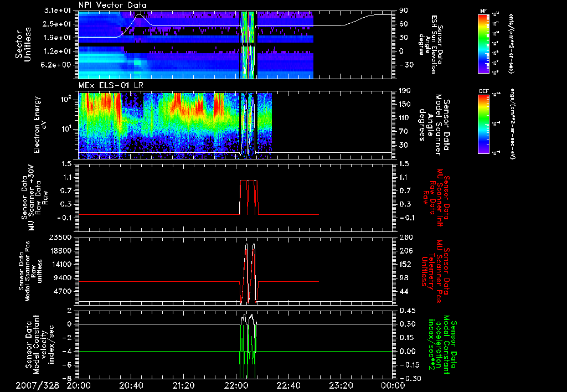Click the 20:40 time axis tick label
Screen dimensions: 567x392
coord(131,385)
